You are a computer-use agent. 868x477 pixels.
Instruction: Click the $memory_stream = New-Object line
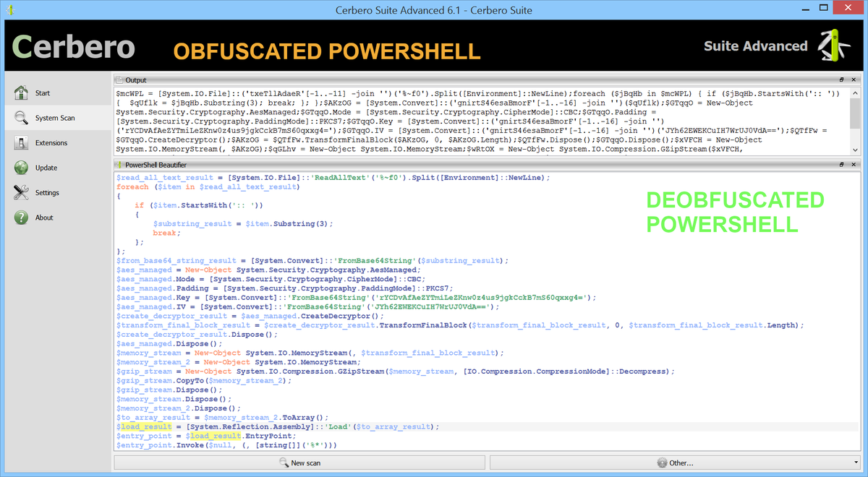pos(310,353)
